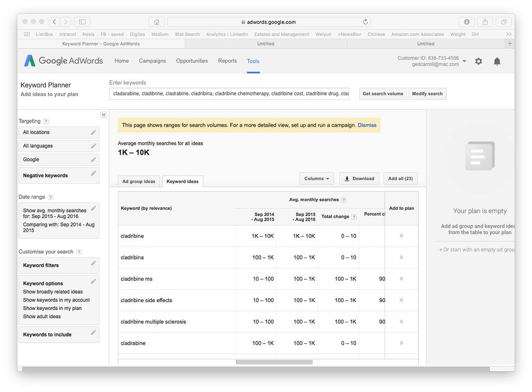The height and width of the screenshot is (392, 532).
Task: Click the notifications bell icon
Action: point(497,61)
